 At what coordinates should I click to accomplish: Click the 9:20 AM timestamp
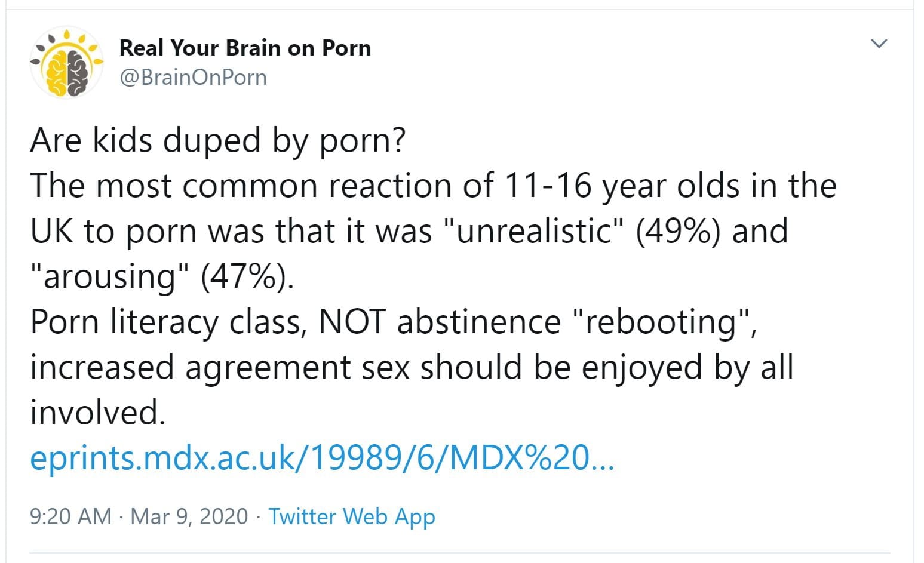(70, 516)
